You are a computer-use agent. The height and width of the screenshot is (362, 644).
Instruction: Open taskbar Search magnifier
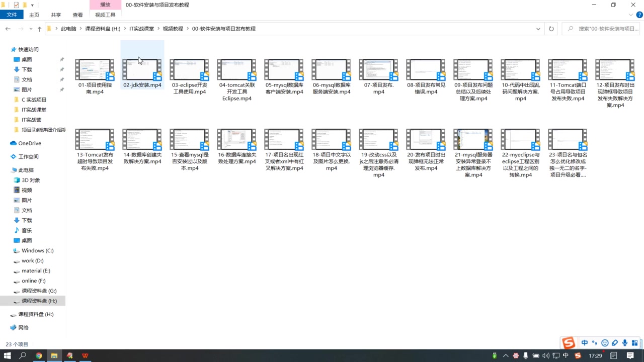pyautogui.click(x=23, y=355)
